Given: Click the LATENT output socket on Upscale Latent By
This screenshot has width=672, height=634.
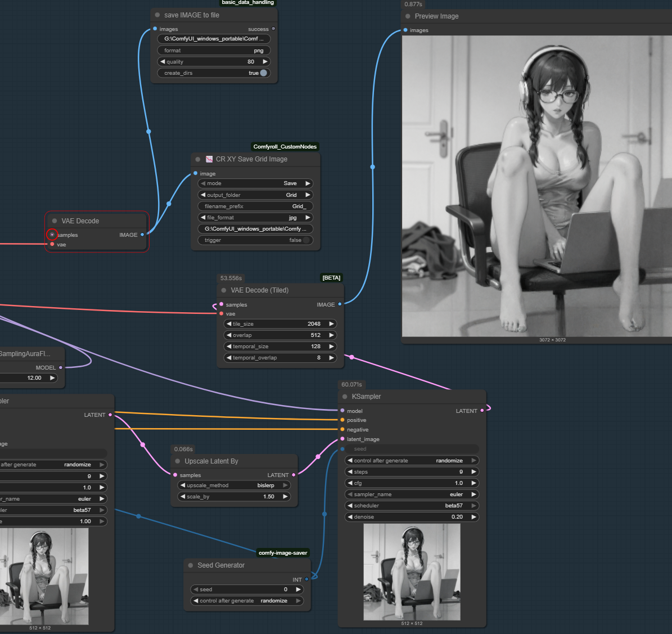Looking at the screenshot, I should (x=294, y=475).
